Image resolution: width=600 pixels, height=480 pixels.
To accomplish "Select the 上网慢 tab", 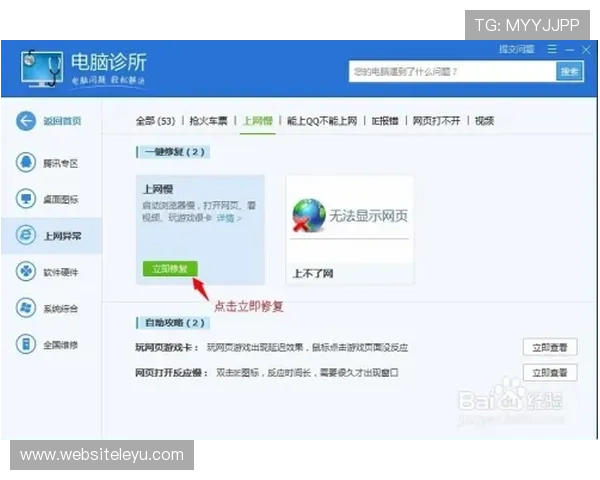I will 258,121.
